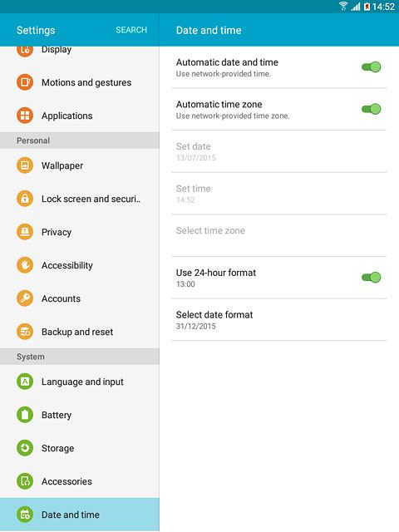Tap the Set time row

pyautogui.click(x=279, y=194)
